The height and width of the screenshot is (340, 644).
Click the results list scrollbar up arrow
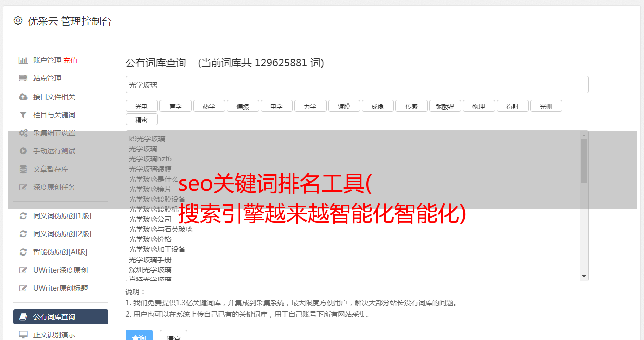tap(584, 135)
